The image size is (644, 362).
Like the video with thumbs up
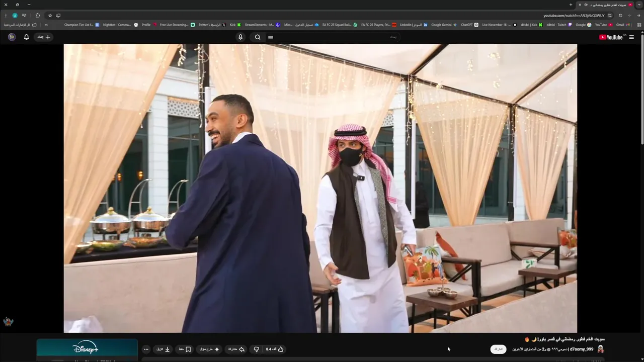coord(275,349)
